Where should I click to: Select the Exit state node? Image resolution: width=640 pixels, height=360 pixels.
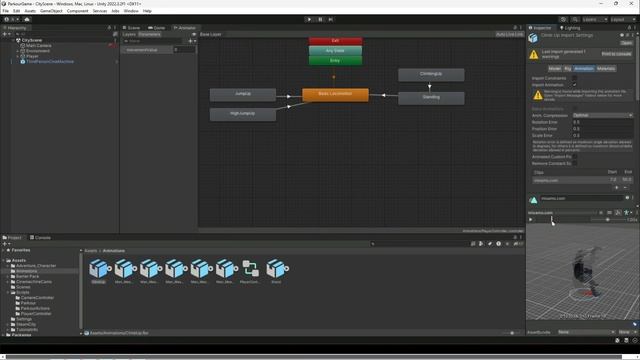coord(335,41)
